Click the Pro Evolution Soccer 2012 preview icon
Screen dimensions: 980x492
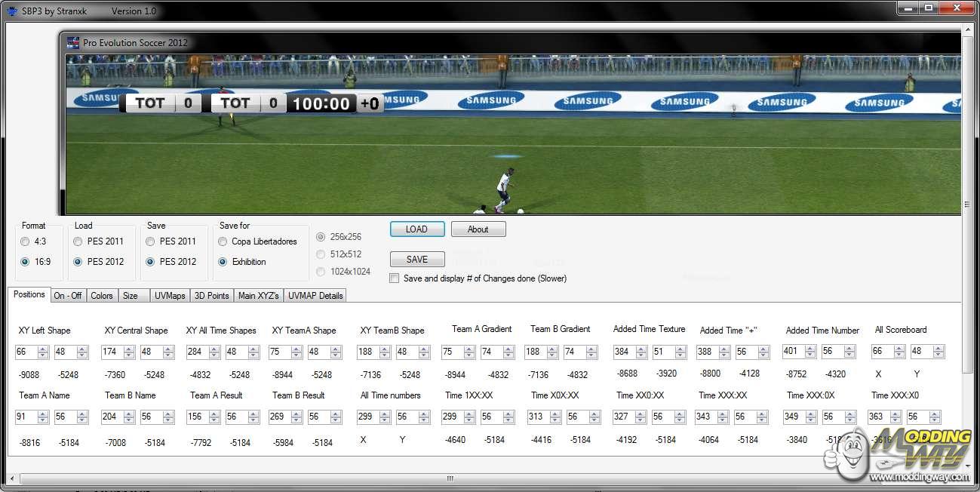[73, 43]
